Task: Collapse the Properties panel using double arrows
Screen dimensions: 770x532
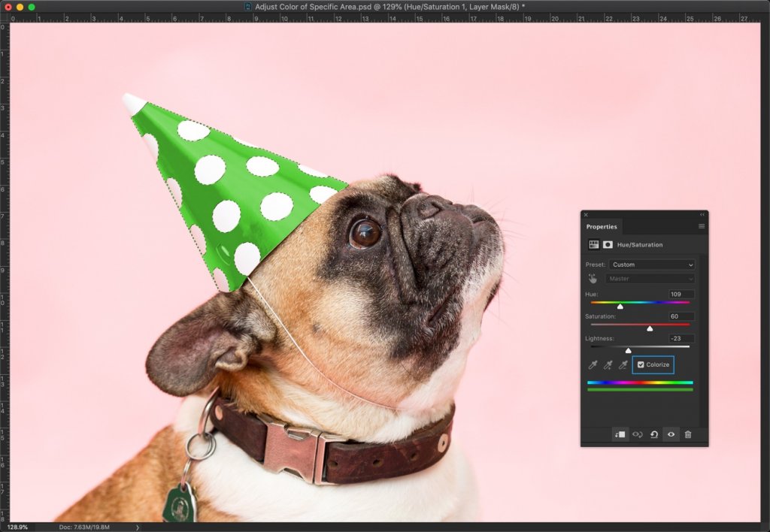Action: 702,213
